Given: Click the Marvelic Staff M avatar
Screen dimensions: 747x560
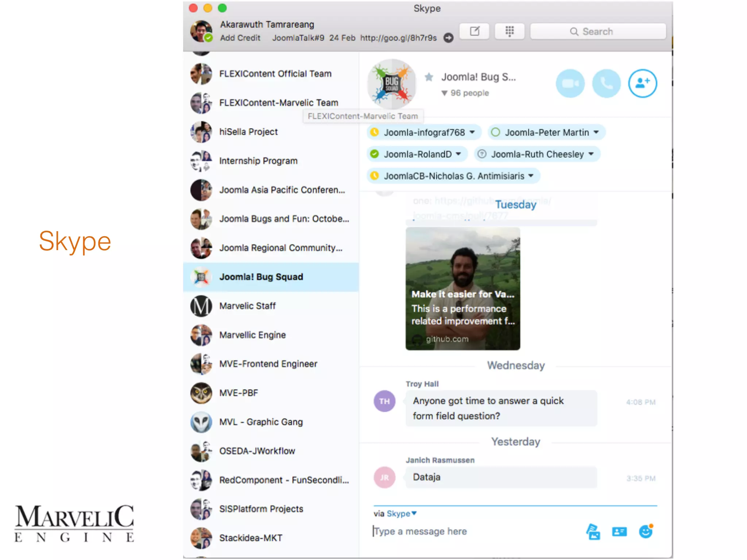Looking at the screenshot, I should click(x=201, y=306).
